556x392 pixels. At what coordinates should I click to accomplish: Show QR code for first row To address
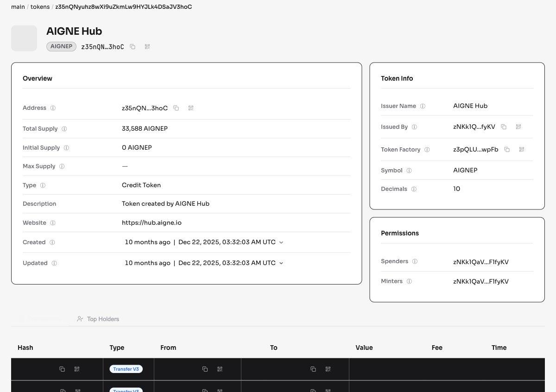click(x=328, y=369)
